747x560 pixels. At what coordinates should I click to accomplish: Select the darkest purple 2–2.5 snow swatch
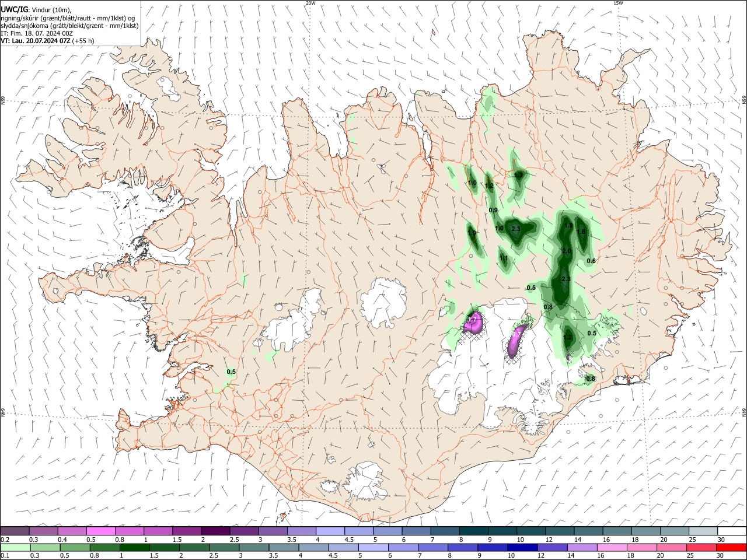tap(215, 531)
